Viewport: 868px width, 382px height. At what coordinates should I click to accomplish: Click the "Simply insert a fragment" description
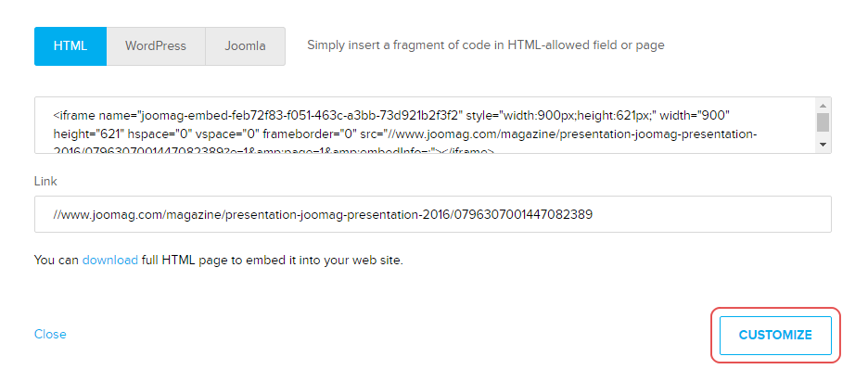coord(485,45)
